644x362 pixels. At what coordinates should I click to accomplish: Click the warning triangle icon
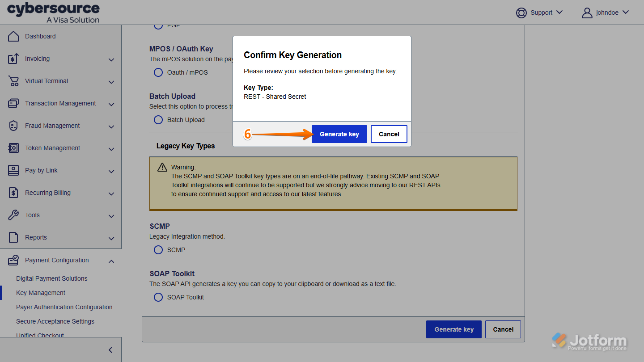(x=162, y=167)
